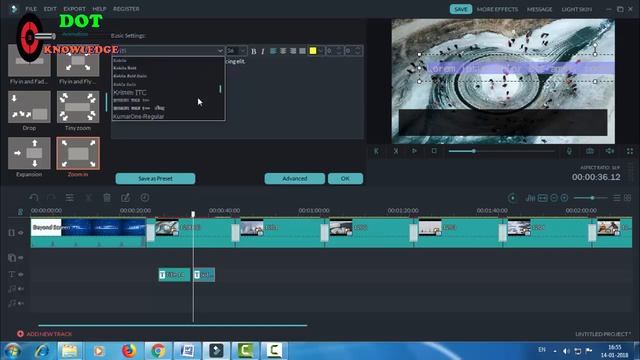Adjust second spacing stepper value

click(358, 51)
